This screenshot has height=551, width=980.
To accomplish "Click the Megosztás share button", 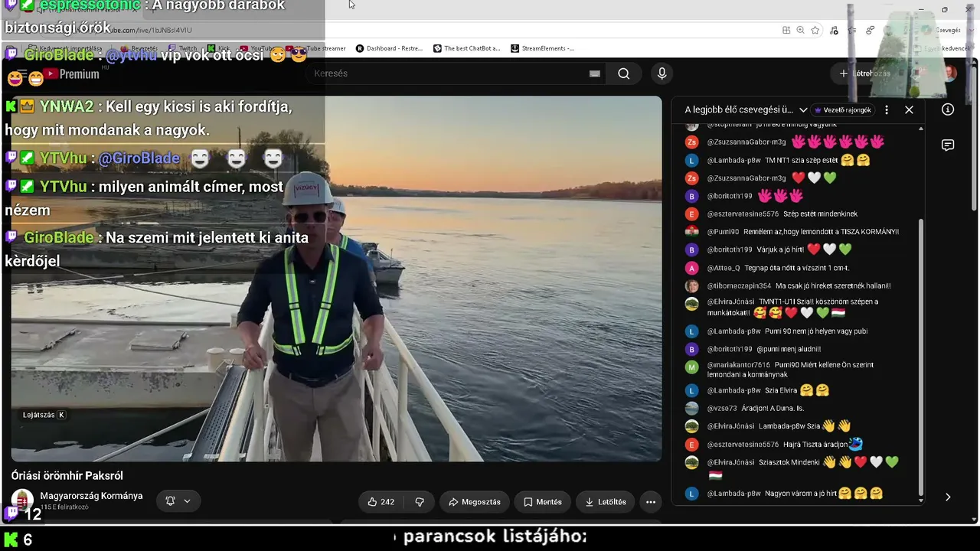I will point(475,502).
